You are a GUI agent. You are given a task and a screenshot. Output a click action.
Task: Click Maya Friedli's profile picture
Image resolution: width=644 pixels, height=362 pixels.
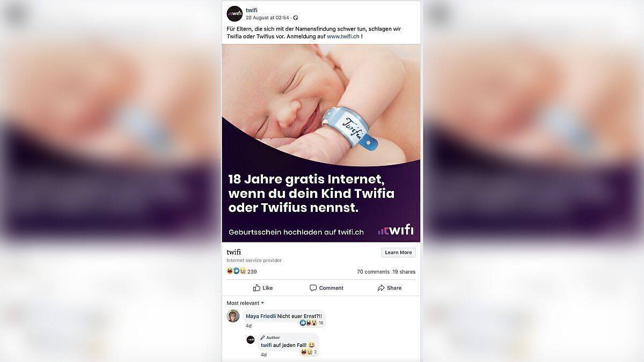click(x=233, y=316)
